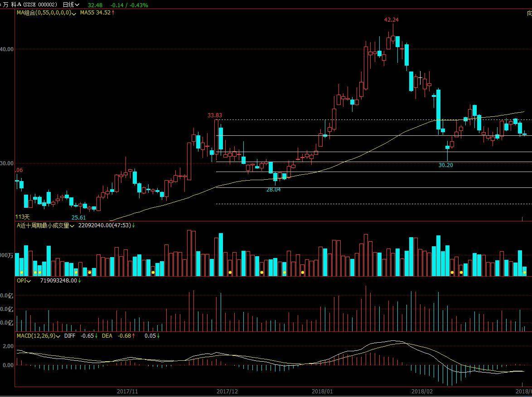The image size is (532, 397).
Task: Select the 25.61 low price label
Action: (79, 218)
